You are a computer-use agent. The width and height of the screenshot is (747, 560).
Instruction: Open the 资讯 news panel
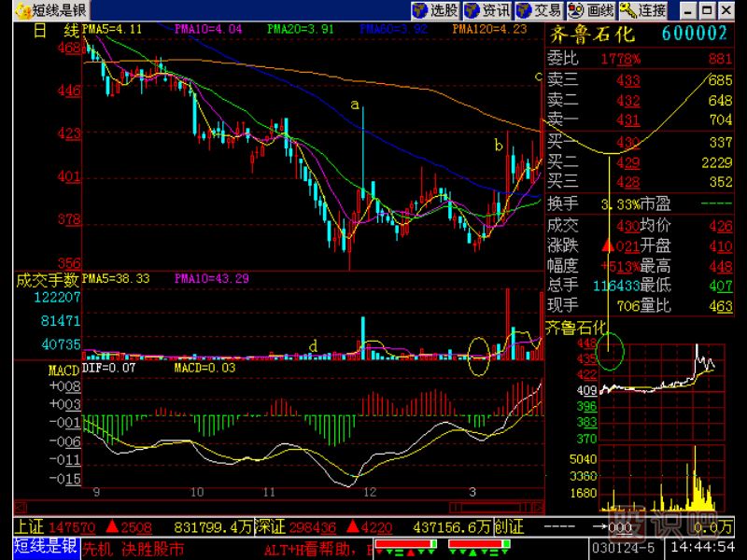[x=488, y=10]
